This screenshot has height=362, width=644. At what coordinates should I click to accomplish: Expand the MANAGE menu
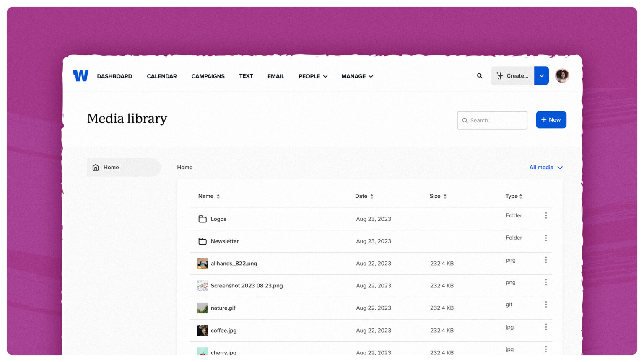click(x=357, y=76)
